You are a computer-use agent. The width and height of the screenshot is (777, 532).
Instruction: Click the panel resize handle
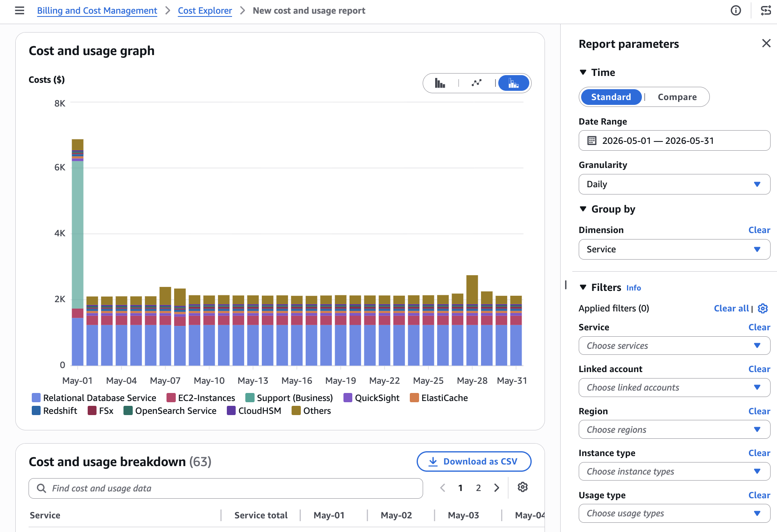(566, 285)
